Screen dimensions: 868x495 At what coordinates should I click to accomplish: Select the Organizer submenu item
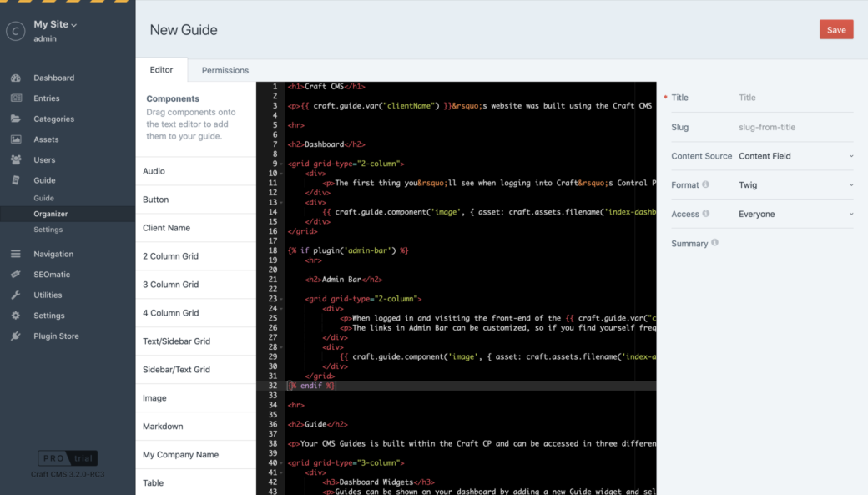(50, 214)
